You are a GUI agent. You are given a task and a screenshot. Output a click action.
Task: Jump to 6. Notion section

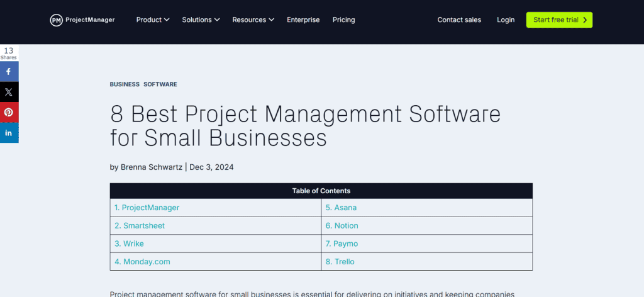[341, 225]
